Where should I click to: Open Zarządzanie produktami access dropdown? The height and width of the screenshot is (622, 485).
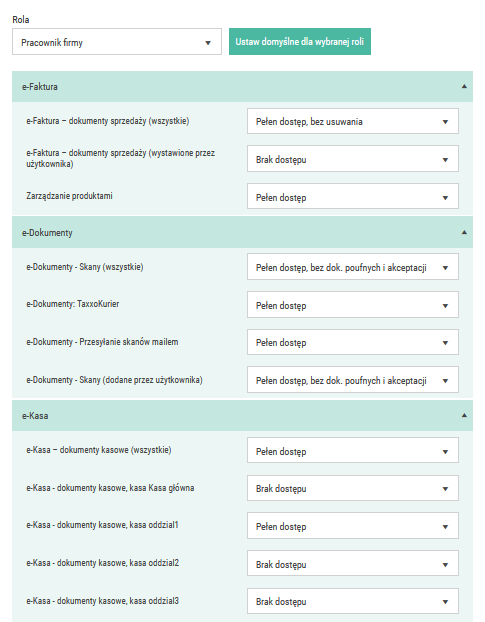point(353,196)
